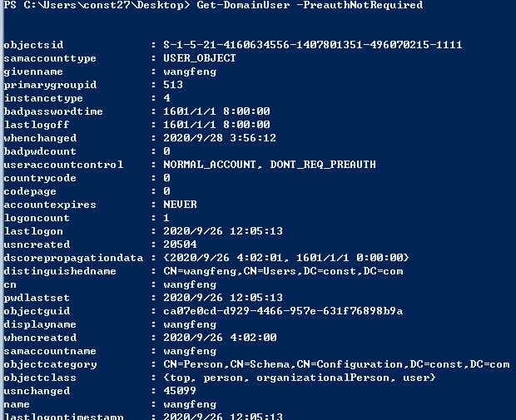Viewport: 516px width, 420px height.
Task: Click the usnchanged value 45099
Action: (180, 391)
